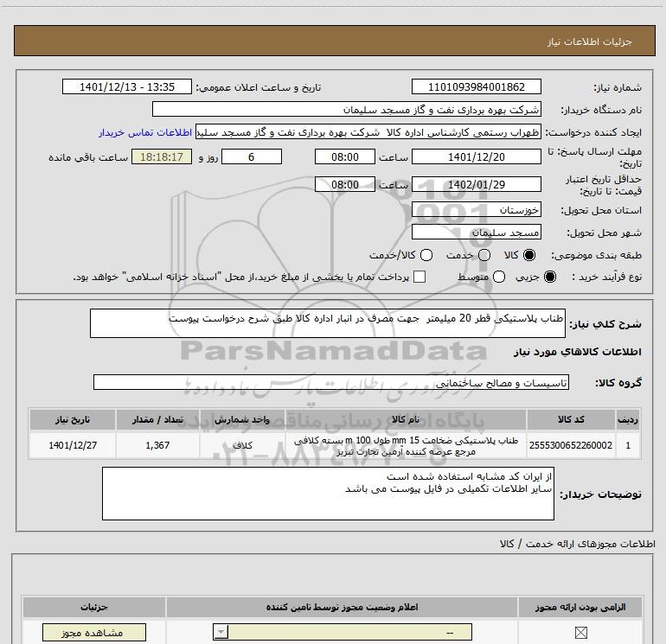Click the price validity date 1402/01/29
The image size is (666, 644).
[476, 184]
